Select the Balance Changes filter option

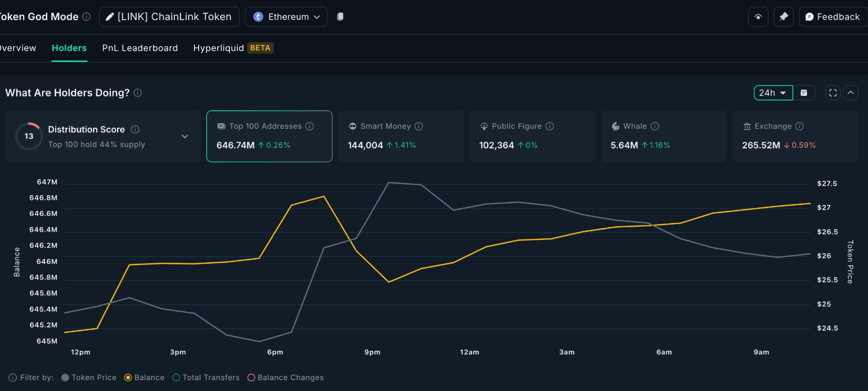click(285, 378)
